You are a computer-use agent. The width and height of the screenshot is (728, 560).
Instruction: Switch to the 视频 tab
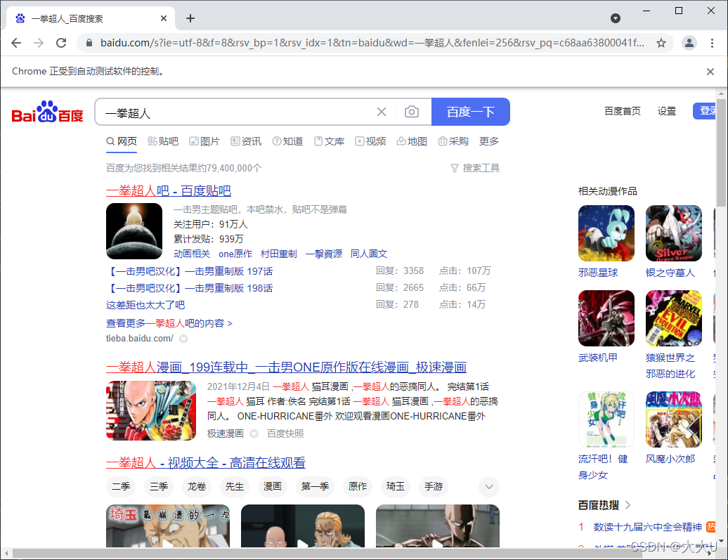pyautogui.click(x=370, y=141)
